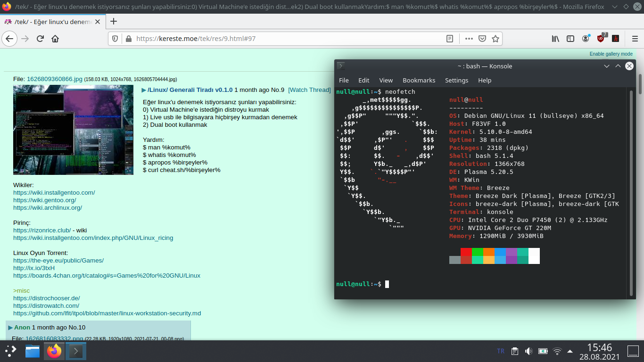This screenshot has height=362, width=644.
Task: Open file link 1626809360866.jpg
Action: click(55, 79)
